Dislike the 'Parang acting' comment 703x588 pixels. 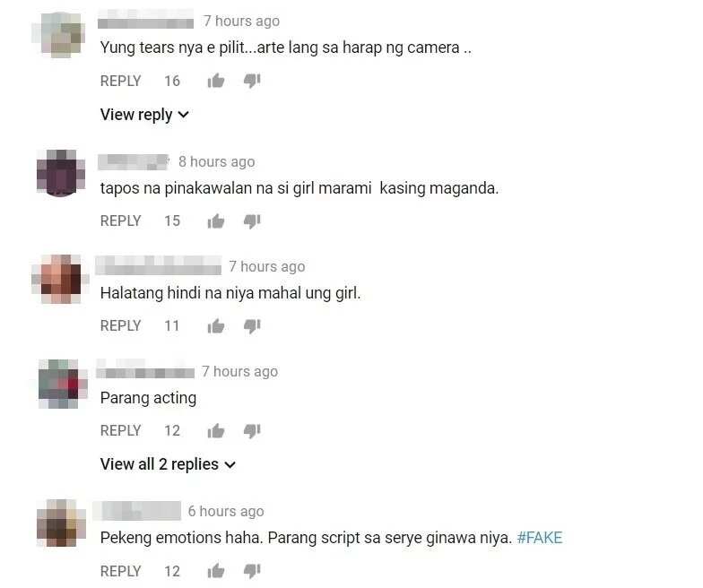coord(252,431)
